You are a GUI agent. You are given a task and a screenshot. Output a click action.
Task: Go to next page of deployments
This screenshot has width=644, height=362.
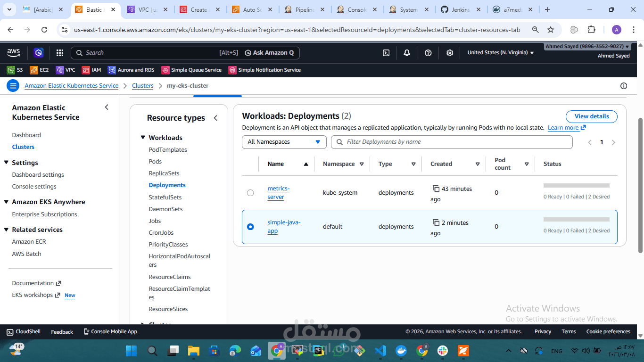point(613,142)
